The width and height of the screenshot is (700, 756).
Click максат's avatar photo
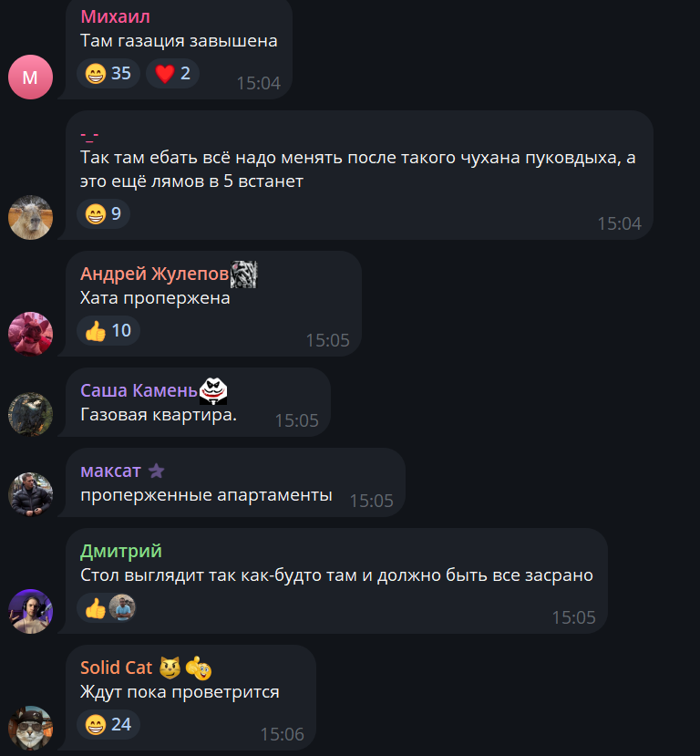[x=30, y=494]
